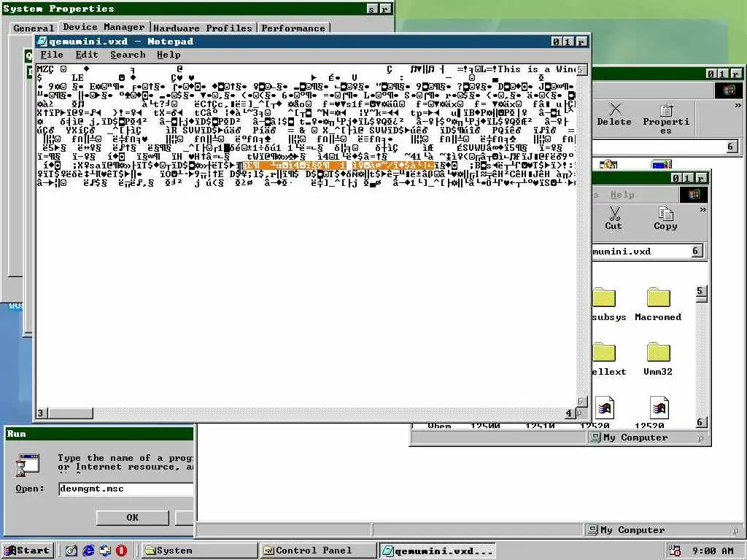Launch Opera from the quick launch bar
This screenshot has width=747, height=560.
[x=122, y=551]
